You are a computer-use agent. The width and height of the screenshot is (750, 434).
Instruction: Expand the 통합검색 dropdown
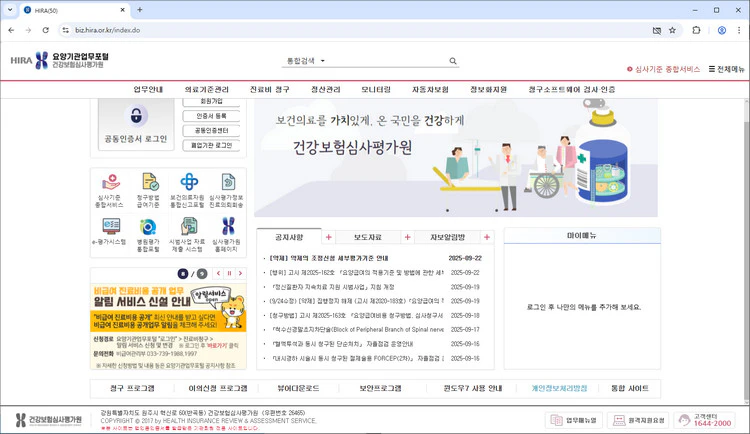point(306,61)
